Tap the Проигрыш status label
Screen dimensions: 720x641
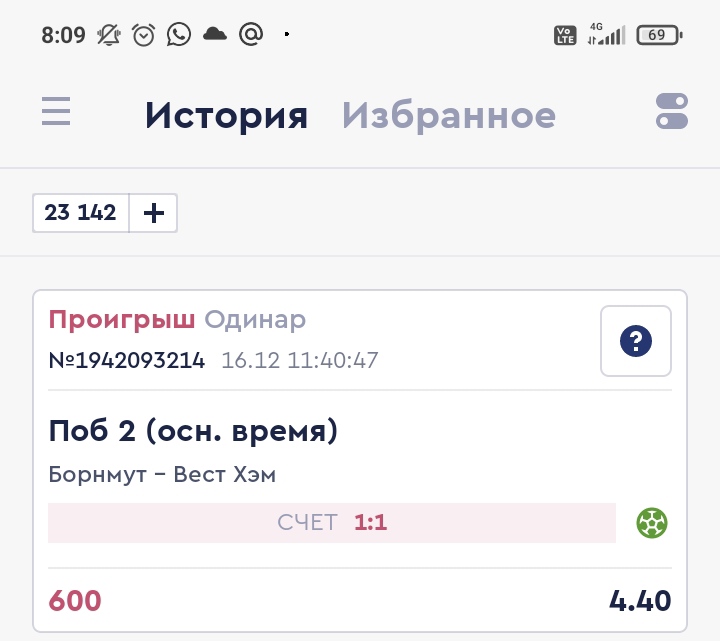(122, 320)
